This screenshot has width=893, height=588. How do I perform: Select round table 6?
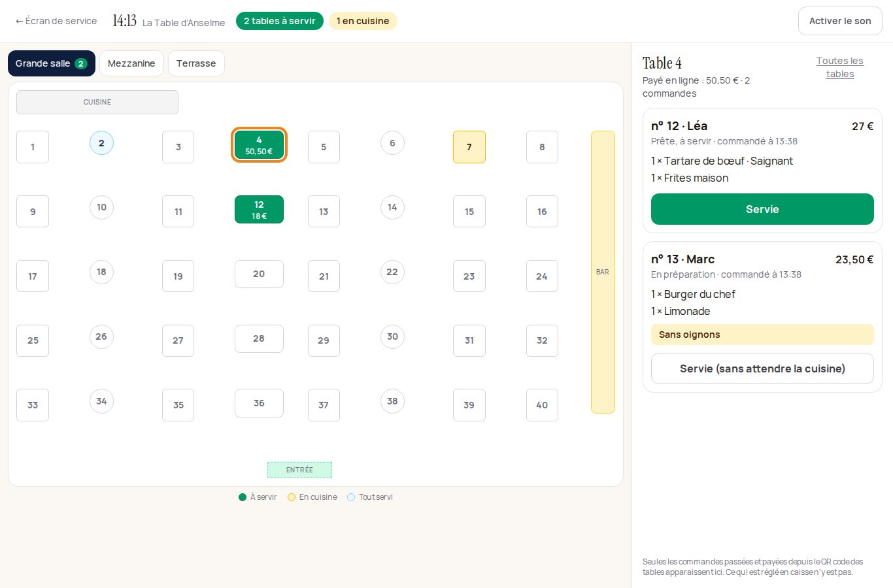click(x=392, y=143)
